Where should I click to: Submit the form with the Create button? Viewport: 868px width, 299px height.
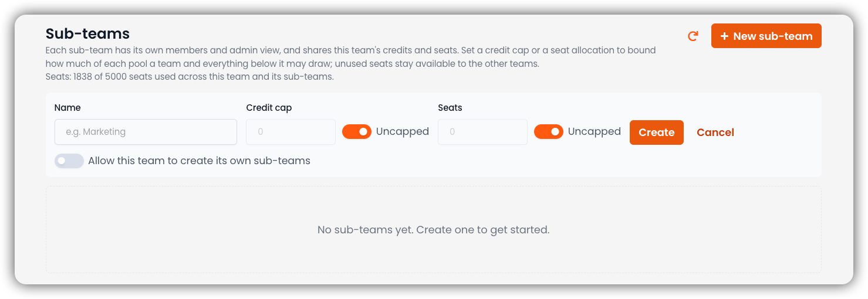pyautogui.click(x=656, y=132)
